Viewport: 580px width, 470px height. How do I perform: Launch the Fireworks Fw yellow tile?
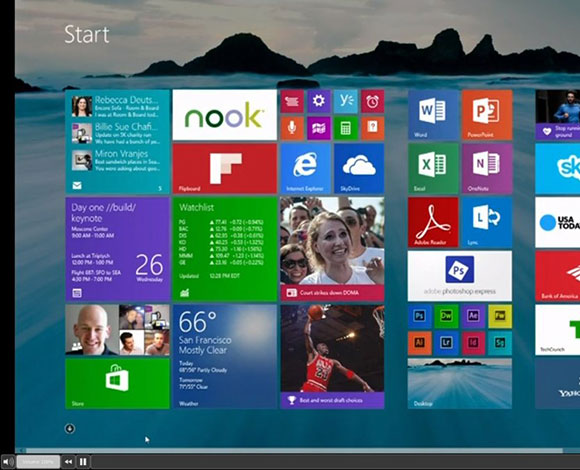500,316
